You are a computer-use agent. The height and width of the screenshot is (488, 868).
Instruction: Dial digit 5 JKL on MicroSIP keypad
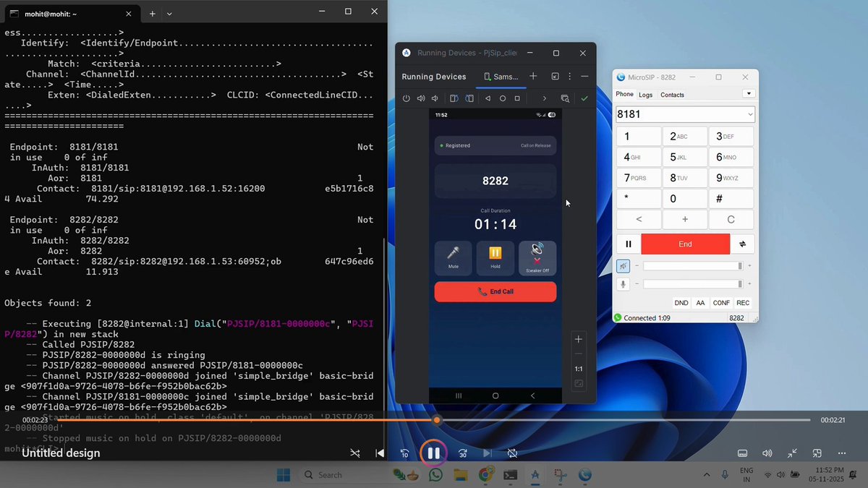[x=684, y=157]
